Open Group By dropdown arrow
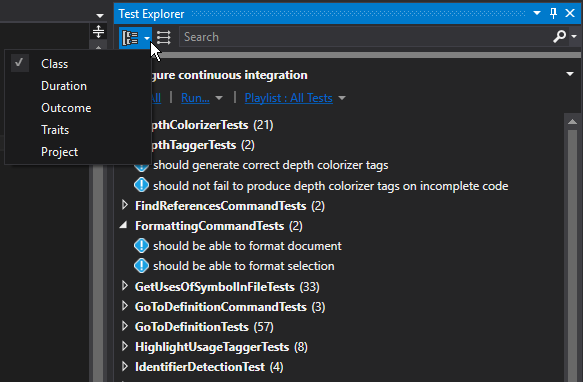The width and height of the screenshot is (583, 382). click(x=147, y=38)
